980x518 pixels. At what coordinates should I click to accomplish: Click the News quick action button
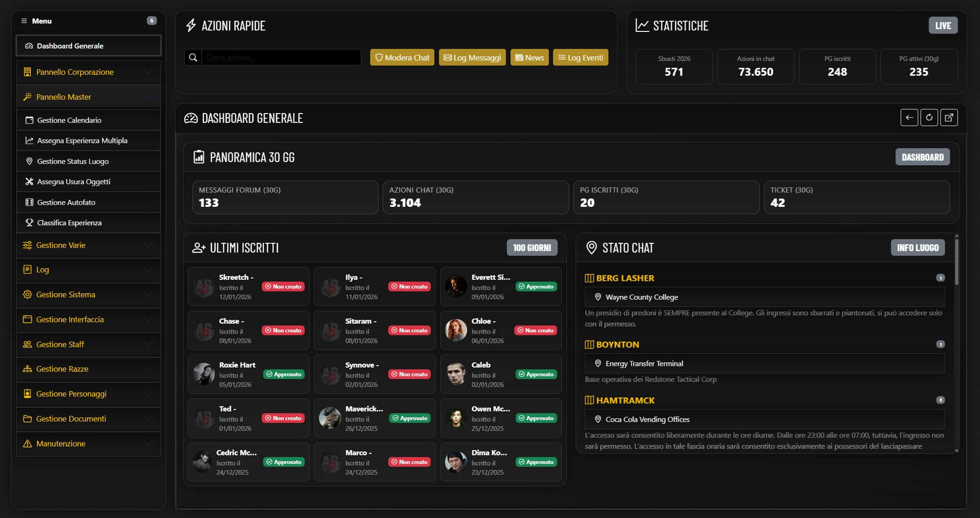click(529, 58)
